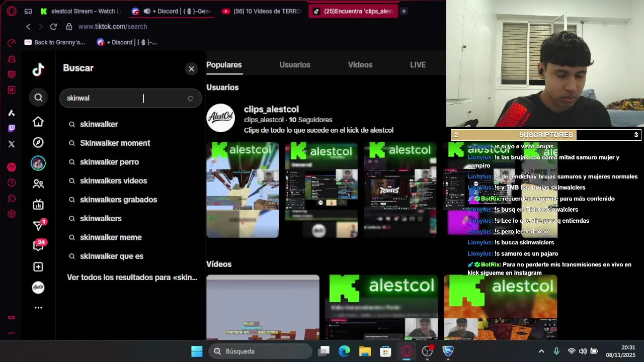Open 'Nivel Diamante' video in Vídeos section
Image resolution: width=644 pixels, height=362 pixels.
coord(263,307)
